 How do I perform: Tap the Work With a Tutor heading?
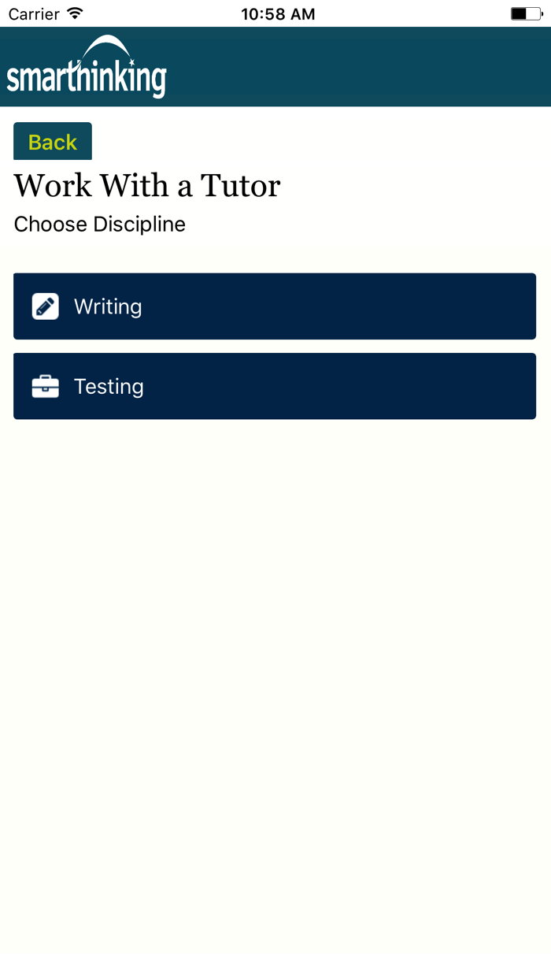(x=146, y=185)
